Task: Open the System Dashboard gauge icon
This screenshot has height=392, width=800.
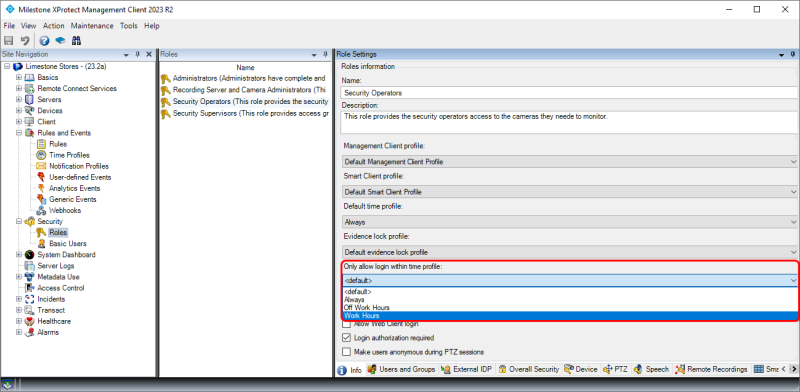Action: (30, 255)
